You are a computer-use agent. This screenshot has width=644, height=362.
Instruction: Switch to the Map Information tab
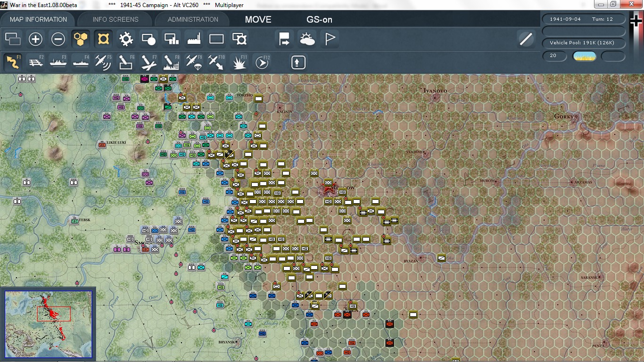coord(38,19)
